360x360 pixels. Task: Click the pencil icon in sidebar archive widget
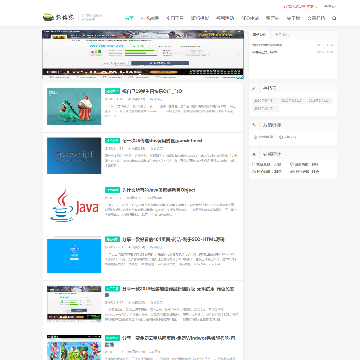tap(254, 88)
